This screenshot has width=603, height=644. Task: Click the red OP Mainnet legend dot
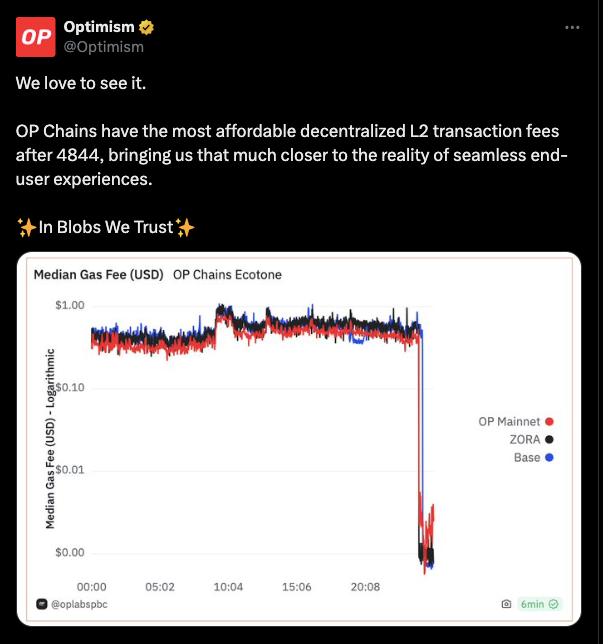click(x=549, y=422)
